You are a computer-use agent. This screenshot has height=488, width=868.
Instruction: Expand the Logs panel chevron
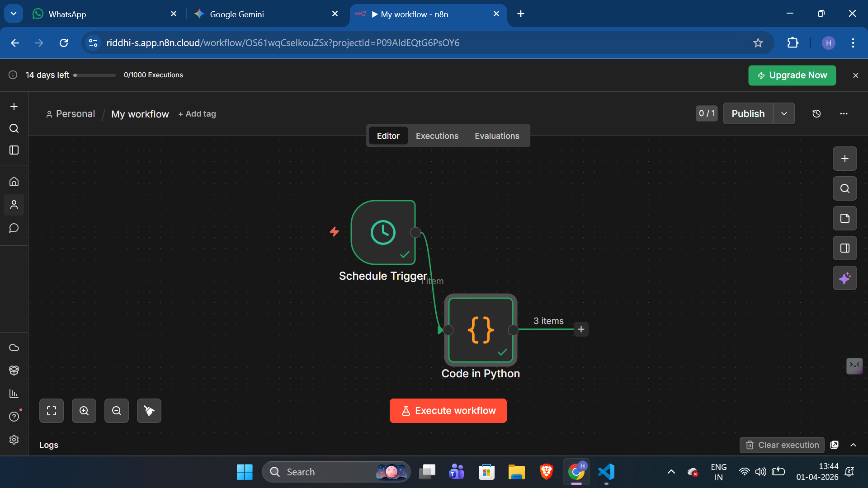click(x=853, y=445)
